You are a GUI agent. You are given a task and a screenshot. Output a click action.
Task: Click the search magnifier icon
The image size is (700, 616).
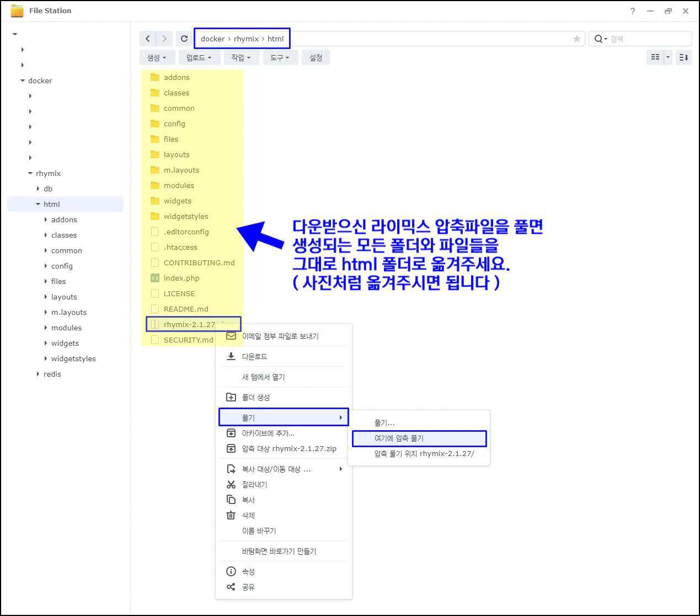pos(599,39)
